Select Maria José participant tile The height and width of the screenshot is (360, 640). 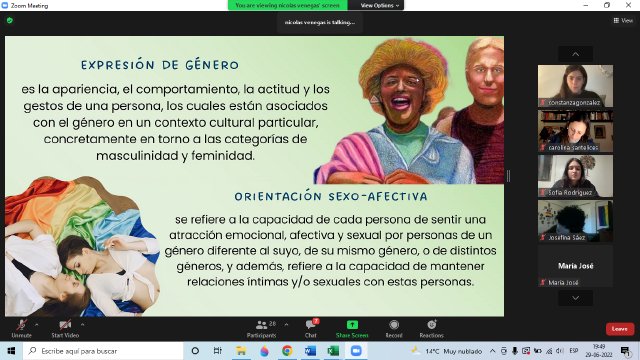[x=575, y=266]
